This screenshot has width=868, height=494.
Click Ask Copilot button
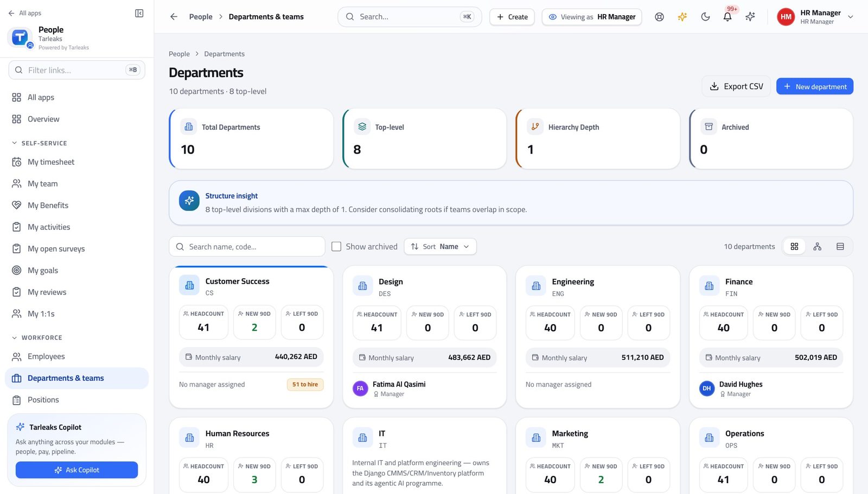coord(76,470)
